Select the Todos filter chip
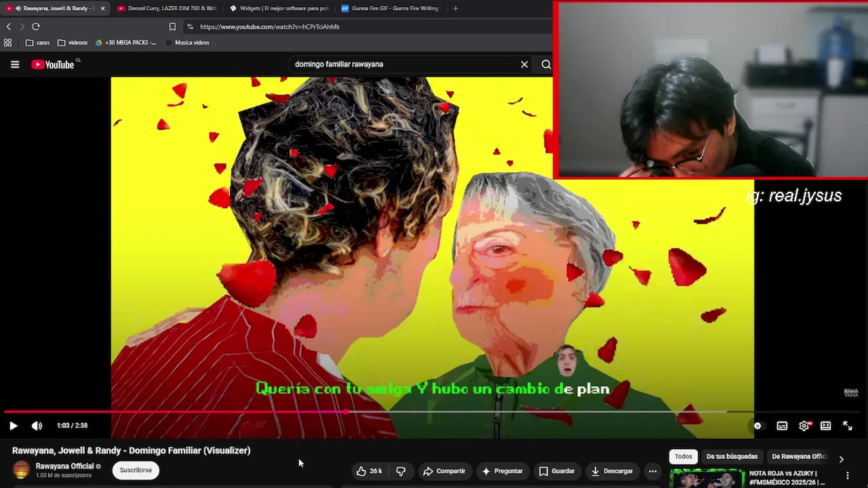This screenshot has height=488, width=868. point(683,457)
